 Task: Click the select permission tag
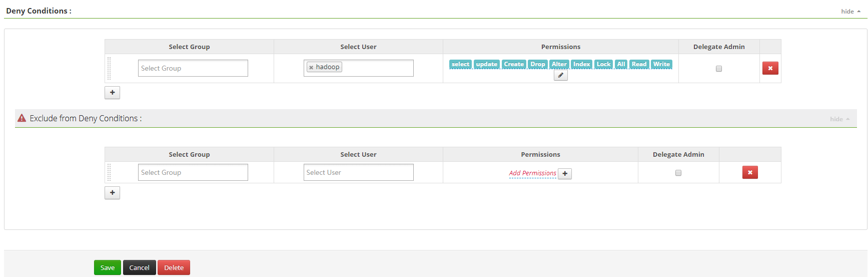(460, 64)
